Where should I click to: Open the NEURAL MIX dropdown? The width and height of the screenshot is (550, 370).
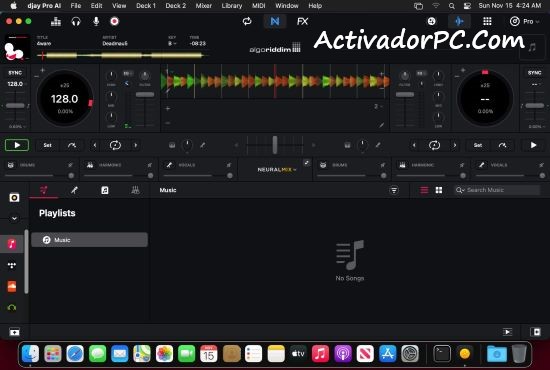tap(277, 170)
